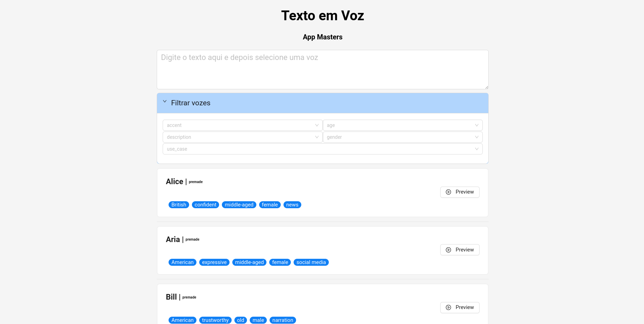This screenshot has height=324, width=644.
Task: Click the British tag on Alice
Action: pos(179,205)
